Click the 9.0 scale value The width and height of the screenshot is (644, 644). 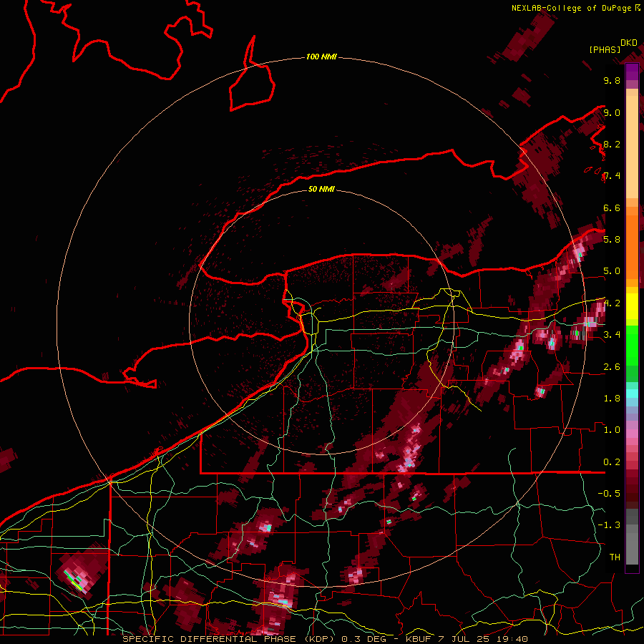(612, 112)
